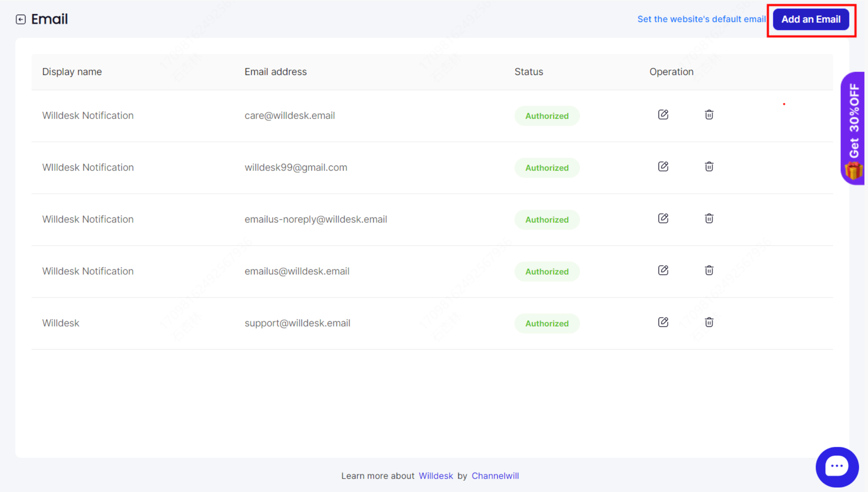Select the emailus-noreply@willdesk.email address text
The image size is (868, 492).
316,219
